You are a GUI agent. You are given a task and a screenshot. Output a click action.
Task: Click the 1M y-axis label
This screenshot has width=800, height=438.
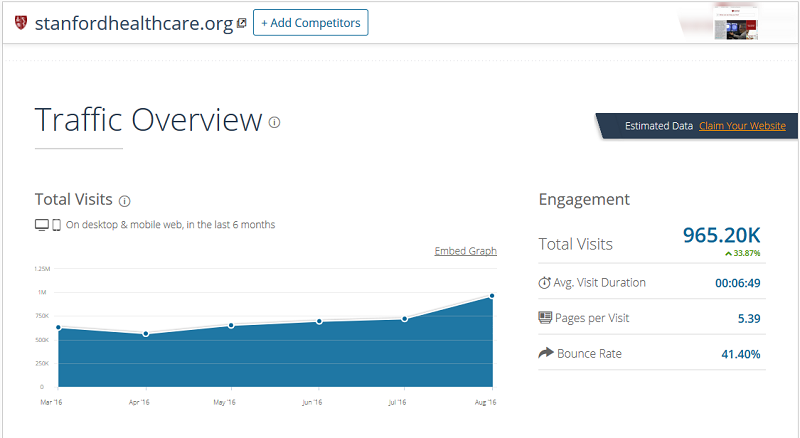tap(42, 293)
